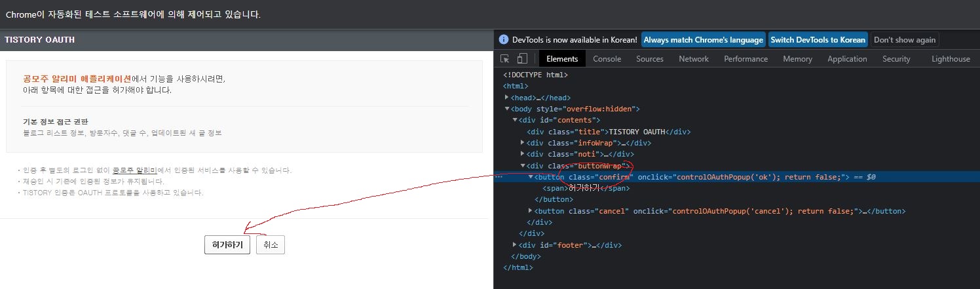980x289 pixels.
Task: Switch to the Lighthouse tab
Action: 951,58
